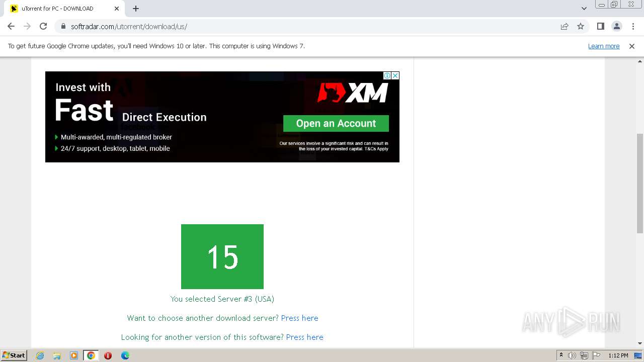644x362 pixels.
Task: Click the 'Fast Direct Execution' ad headline
Action: pos(131,110)
